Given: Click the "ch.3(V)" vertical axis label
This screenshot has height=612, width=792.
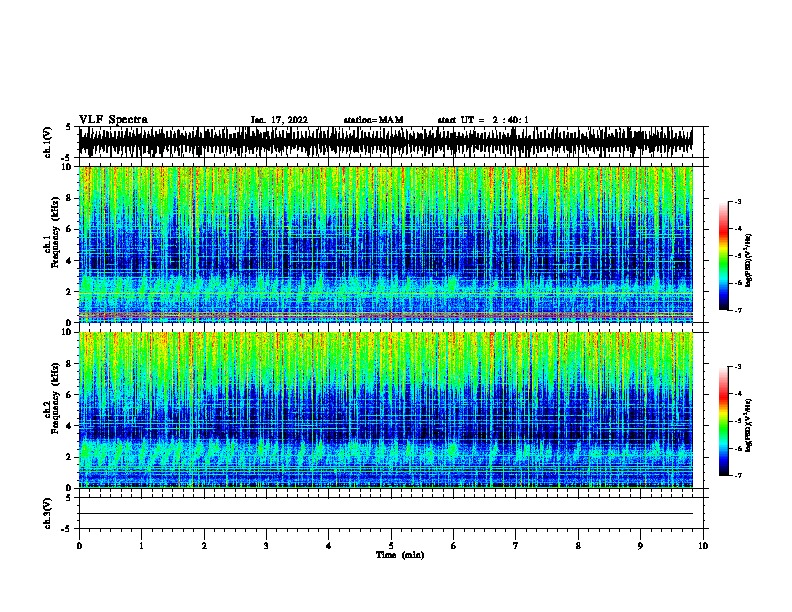Looking at the screenshot, I should (47, 513).
